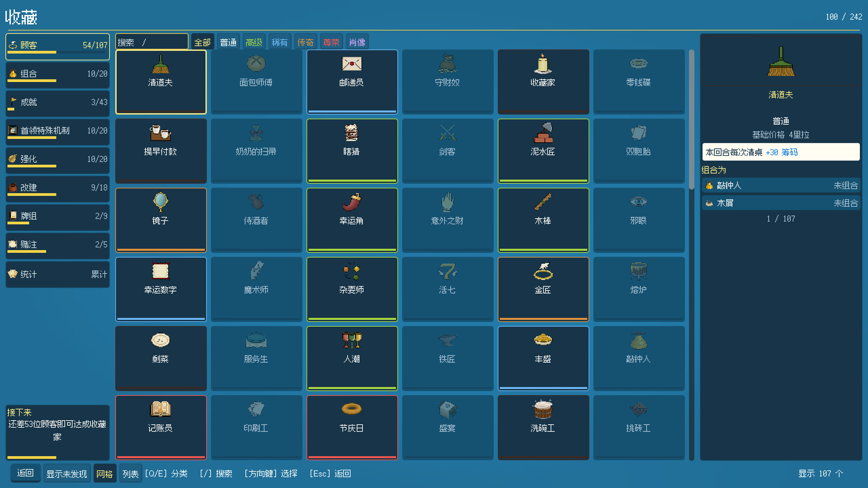
Task: Select the 金匠 ring card
Action: pyautogui.click(x=543, y=289)
